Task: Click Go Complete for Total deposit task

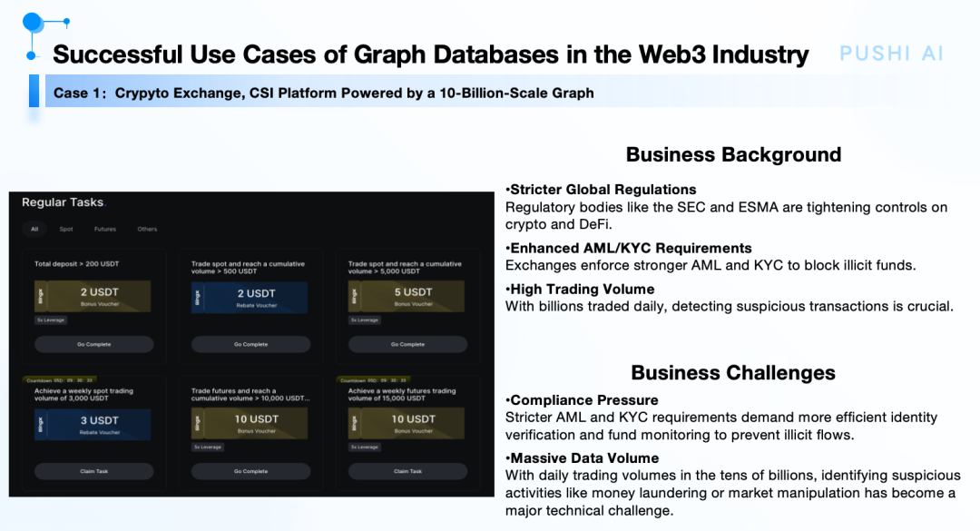Action: [93, 344]
